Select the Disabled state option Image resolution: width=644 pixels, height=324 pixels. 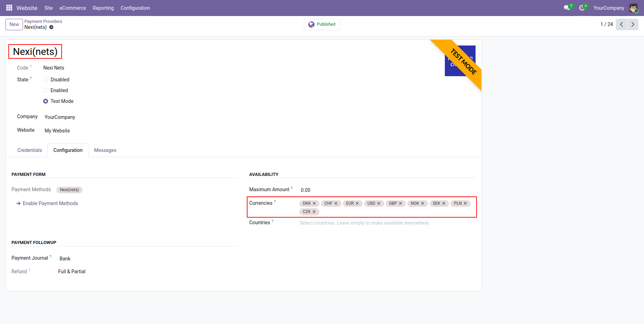[x=46, y=80]
